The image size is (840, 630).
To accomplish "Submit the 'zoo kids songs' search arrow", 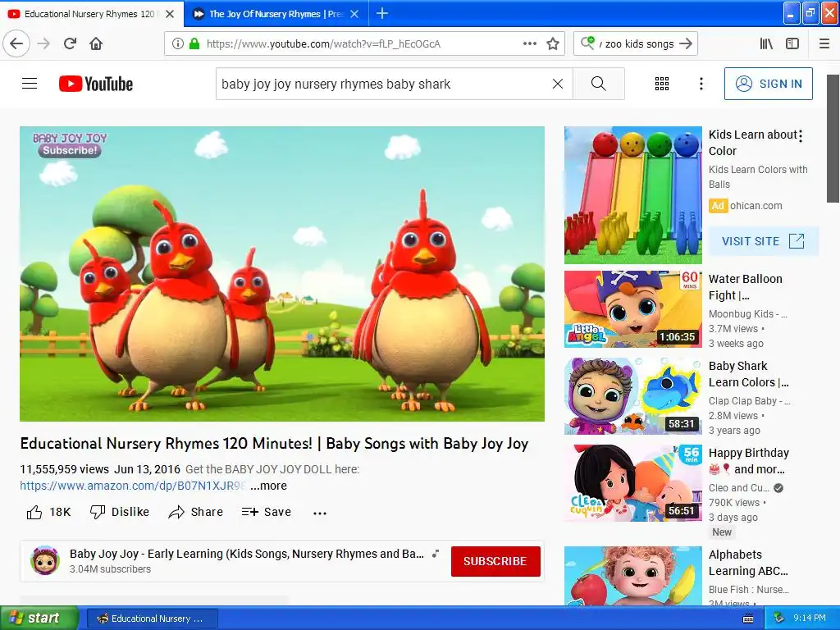I will [686, 43].
